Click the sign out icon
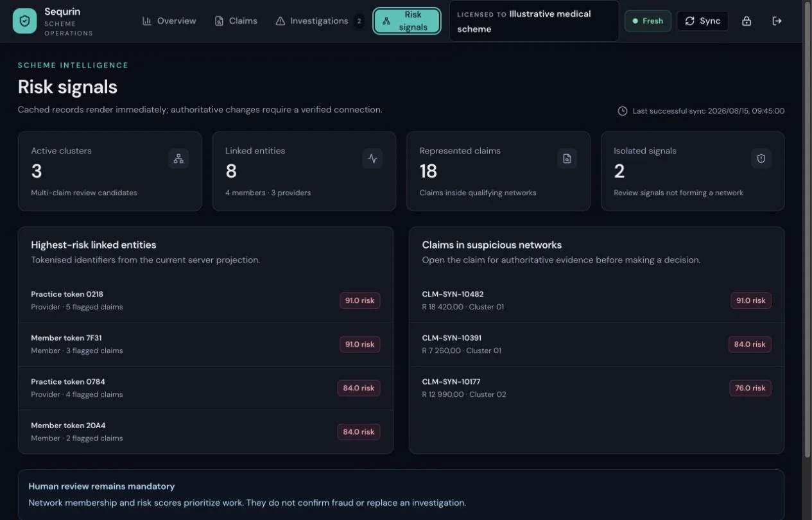Image resolution: width=812 pixels, height=520 pixels. click(x=777, y=21)
